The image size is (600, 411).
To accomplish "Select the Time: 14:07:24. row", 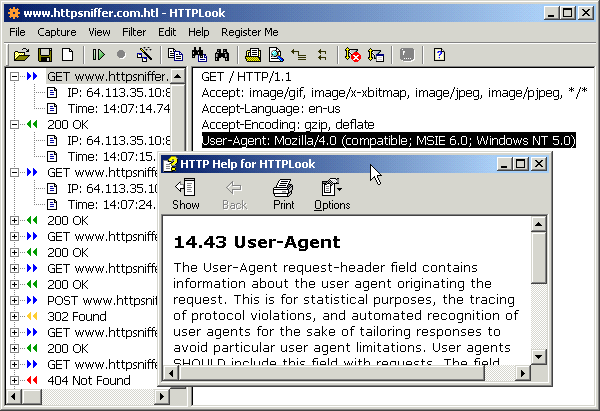I will [x=111, y=205].
